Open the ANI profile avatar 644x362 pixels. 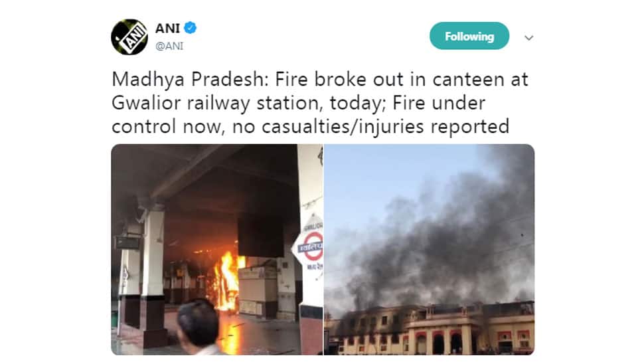(x=129, y=37)
